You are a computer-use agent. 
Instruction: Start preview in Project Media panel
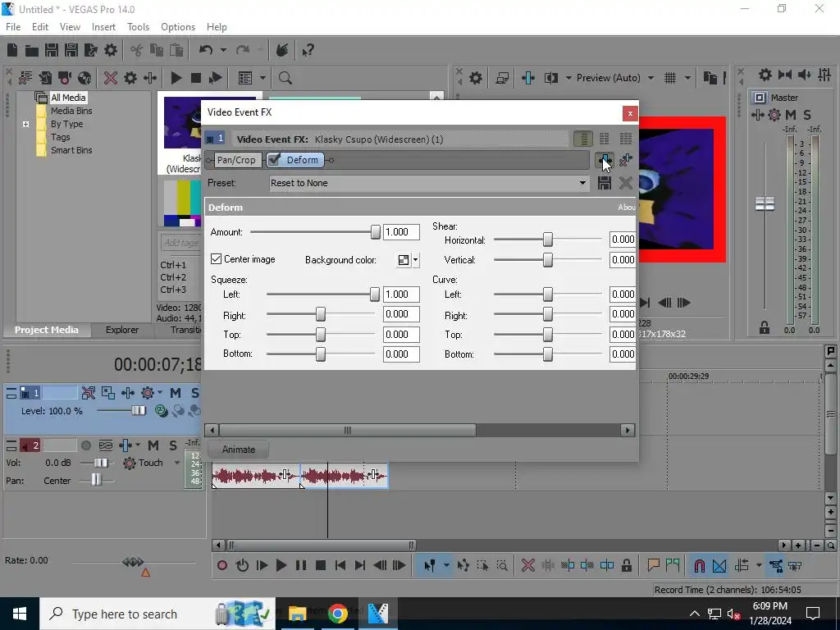click(176, 78)
